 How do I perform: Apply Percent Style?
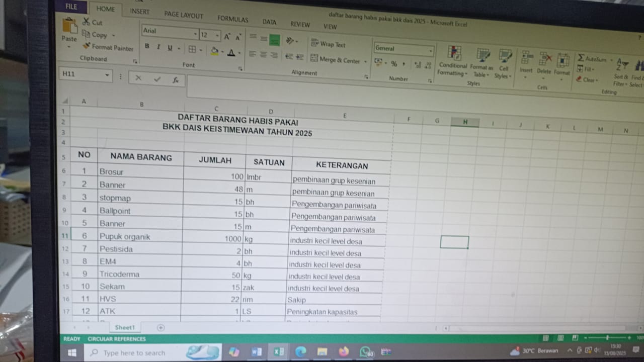click(394, 64)
